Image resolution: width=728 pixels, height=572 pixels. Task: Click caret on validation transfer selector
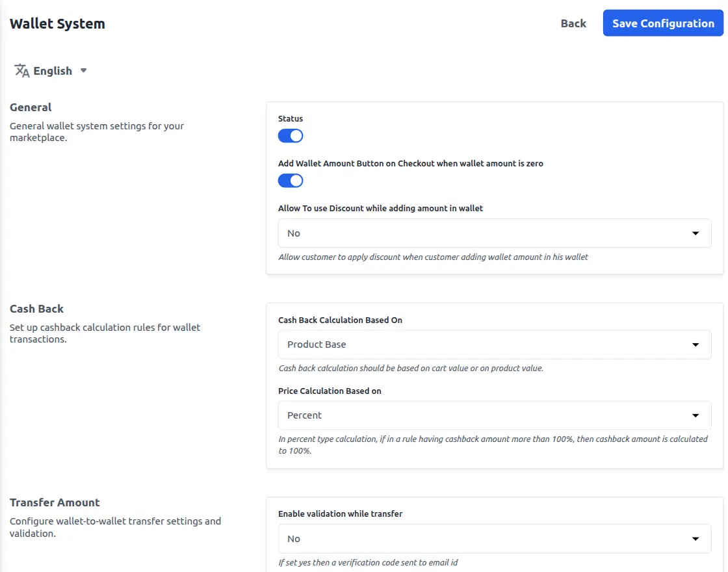click(x=696, y=538)
